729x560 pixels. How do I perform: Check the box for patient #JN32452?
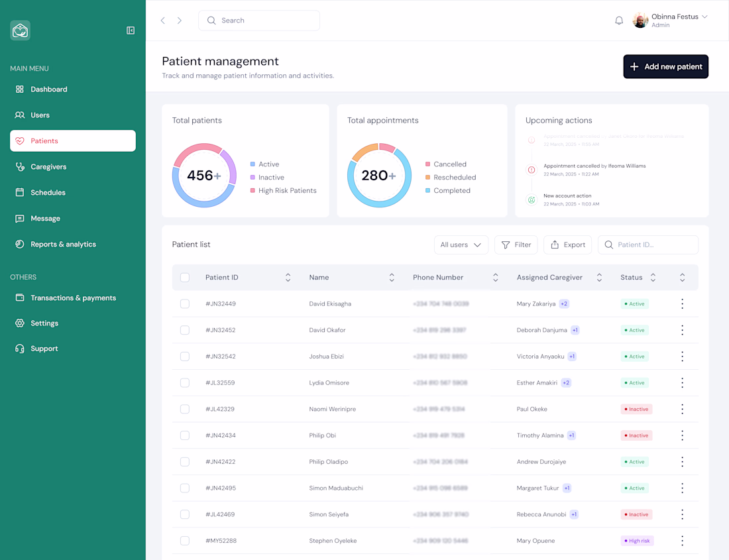pos(185,330)
